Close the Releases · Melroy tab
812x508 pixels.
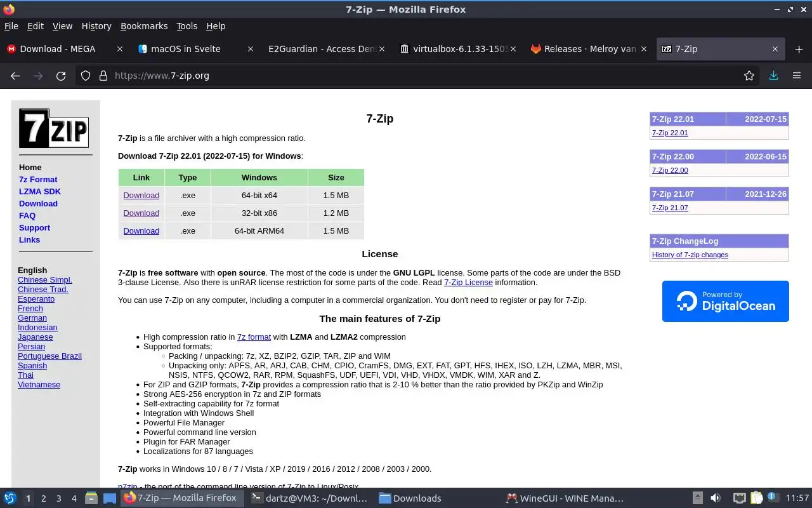[644, 49]
